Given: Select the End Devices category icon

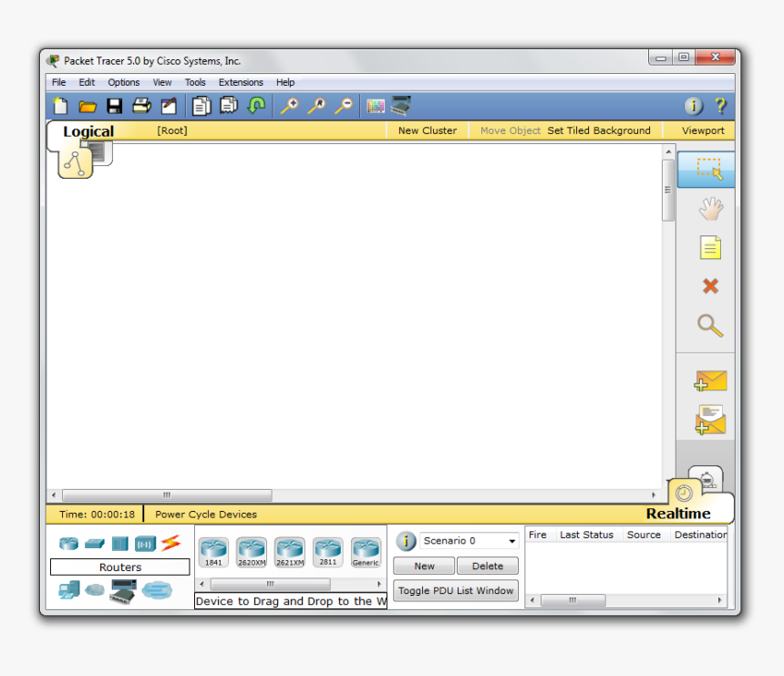Looking at the screenshot, I should (69, 590).
